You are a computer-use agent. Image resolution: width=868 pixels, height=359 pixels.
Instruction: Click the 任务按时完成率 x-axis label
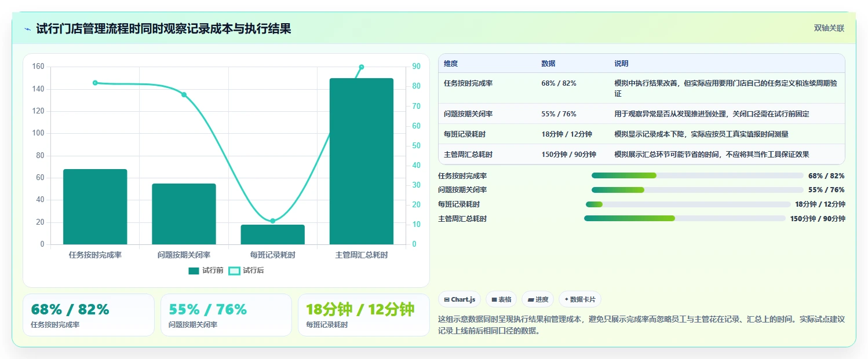click(x=95, y=255)
